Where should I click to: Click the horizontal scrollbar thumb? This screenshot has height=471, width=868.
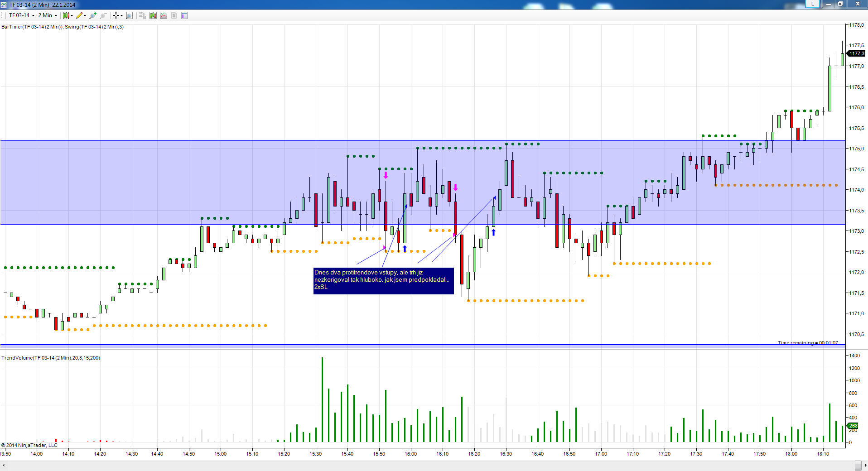click(x=858, y=466)
